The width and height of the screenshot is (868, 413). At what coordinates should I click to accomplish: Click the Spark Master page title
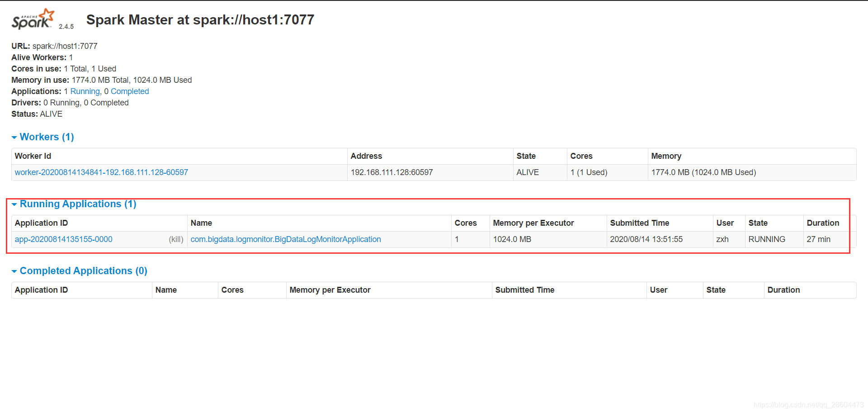[x=200, y=20]
